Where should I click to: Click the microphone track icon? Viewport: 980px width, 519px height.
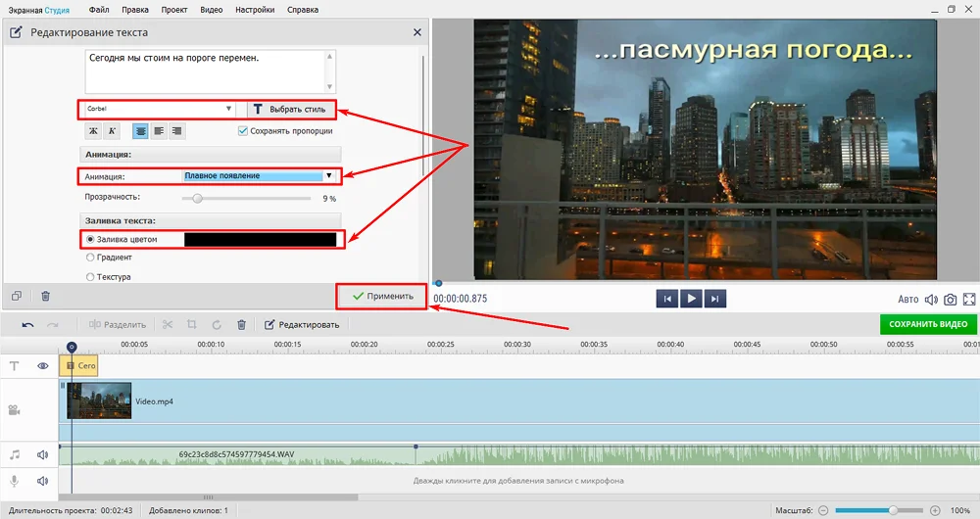[15, 481]
